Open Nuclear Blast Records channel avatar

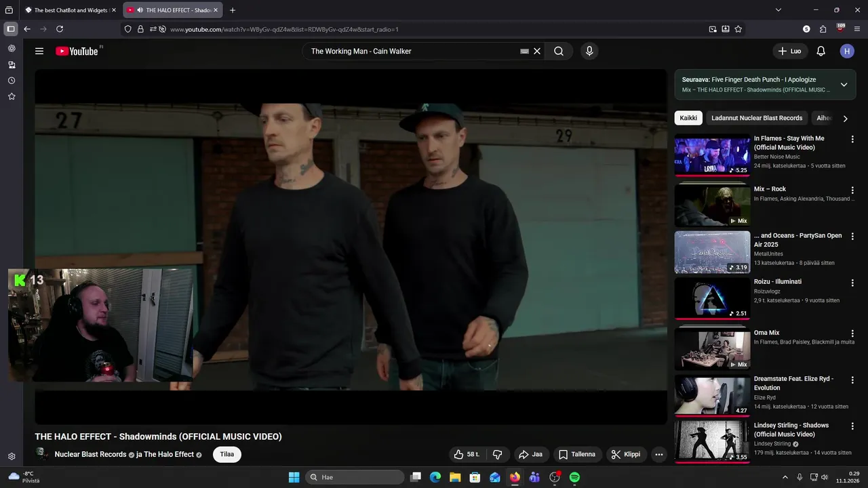click(x=42, y=454)
